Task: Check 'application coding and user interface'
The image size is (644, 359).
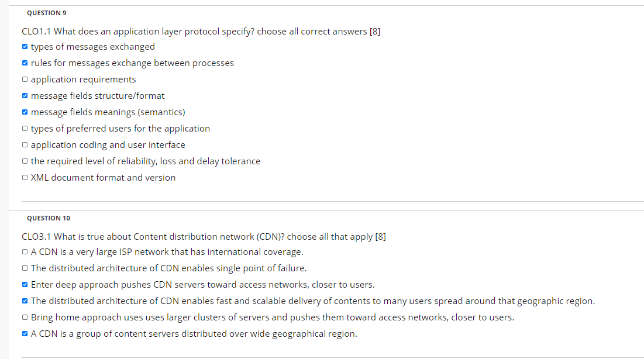Action: (25, 144)
